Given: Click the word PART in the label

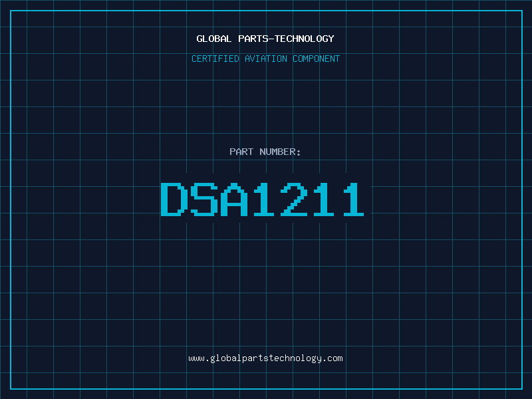Looking at the screenshot, I should click(x=241, y=152).
